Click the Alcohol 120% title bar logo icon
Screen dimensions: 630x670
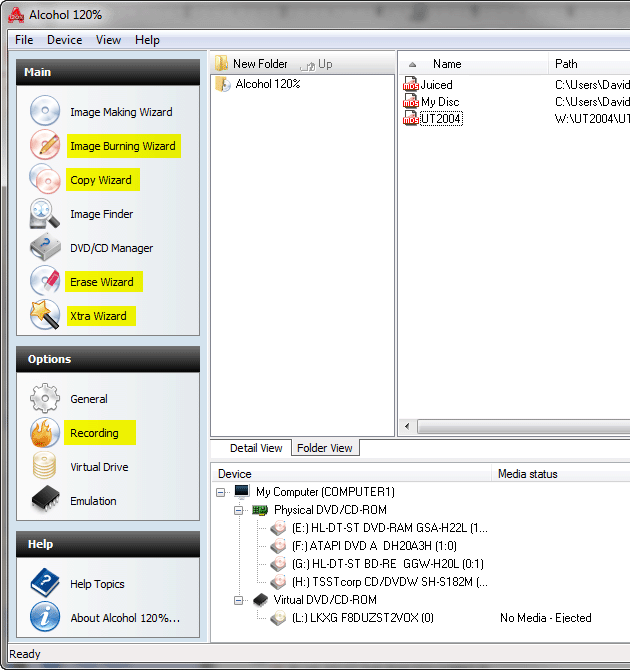pos(16,15)
